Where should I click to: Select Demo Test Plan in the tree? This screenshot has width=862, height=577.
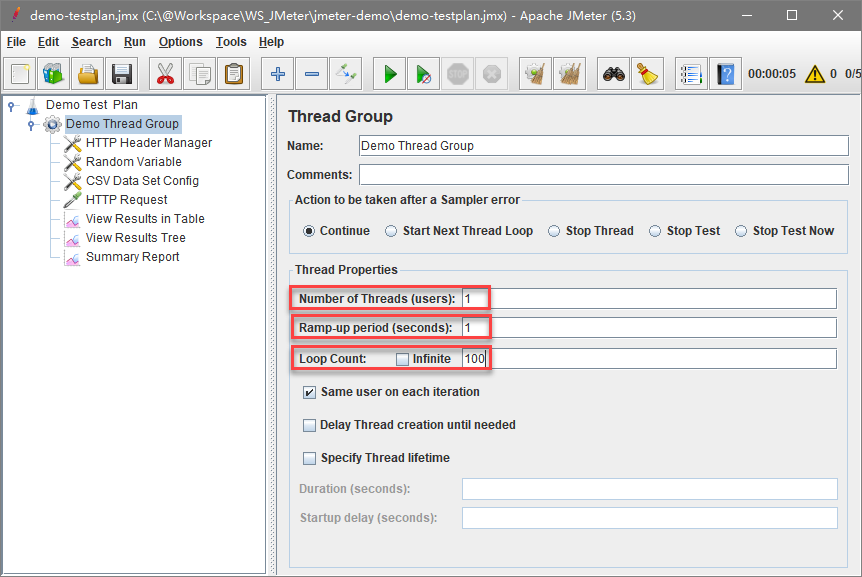pos(92,104)
